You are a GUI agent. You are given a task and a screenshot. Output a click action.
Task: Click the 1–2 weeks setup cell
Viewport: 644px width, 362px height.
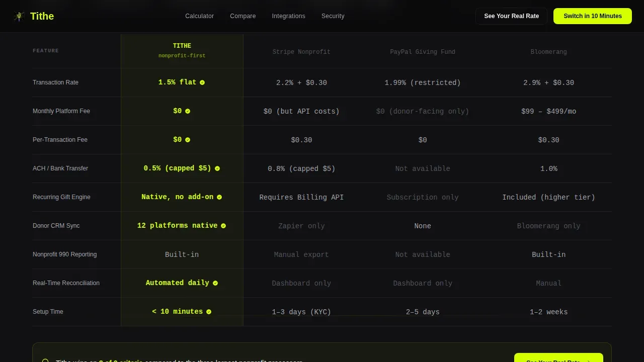click(x=548, y=312)
